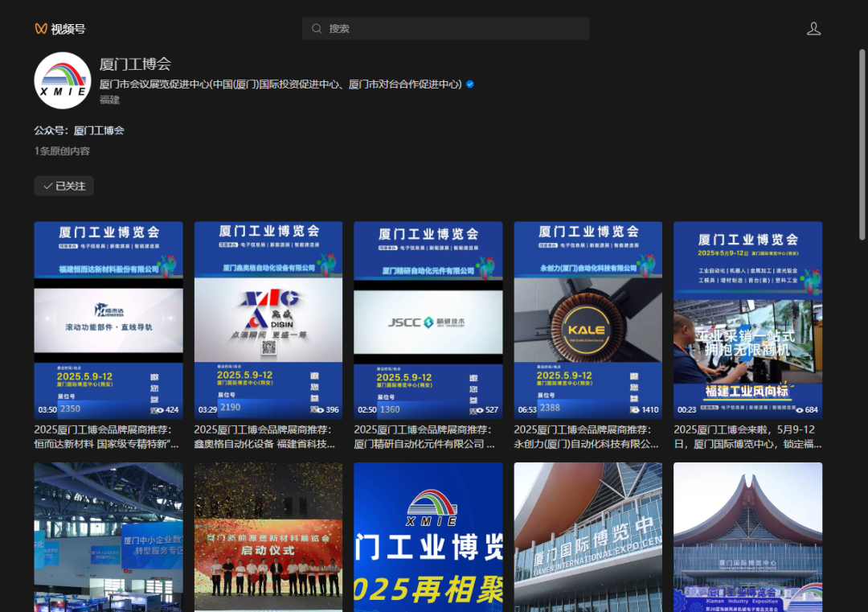The image size is (868, 612).
Task: Click the eye view-count icon showing 1410
Action: (x=636, y=410)
